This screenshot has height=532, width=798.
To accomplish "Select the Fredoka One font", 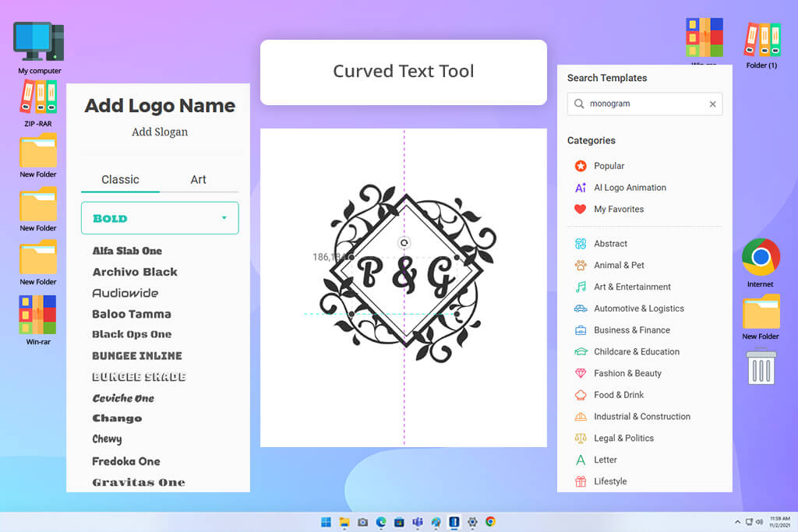I will 126,461.
